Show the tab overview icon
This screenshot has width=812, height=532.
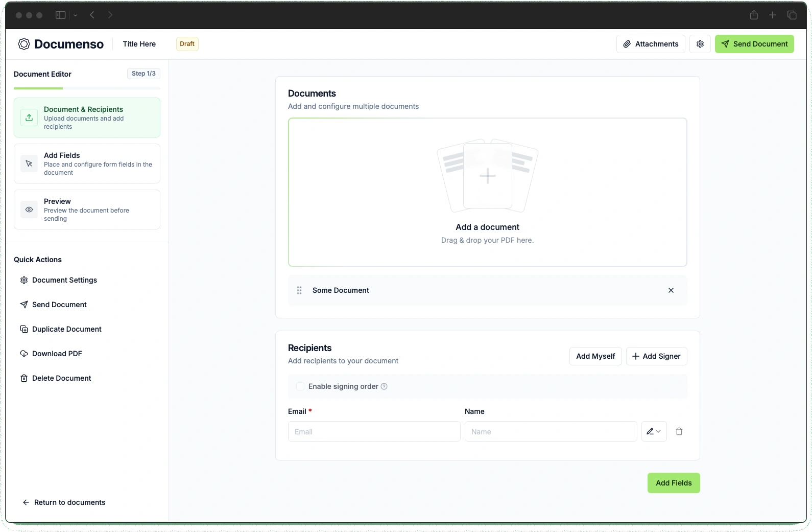pos(792,15)
